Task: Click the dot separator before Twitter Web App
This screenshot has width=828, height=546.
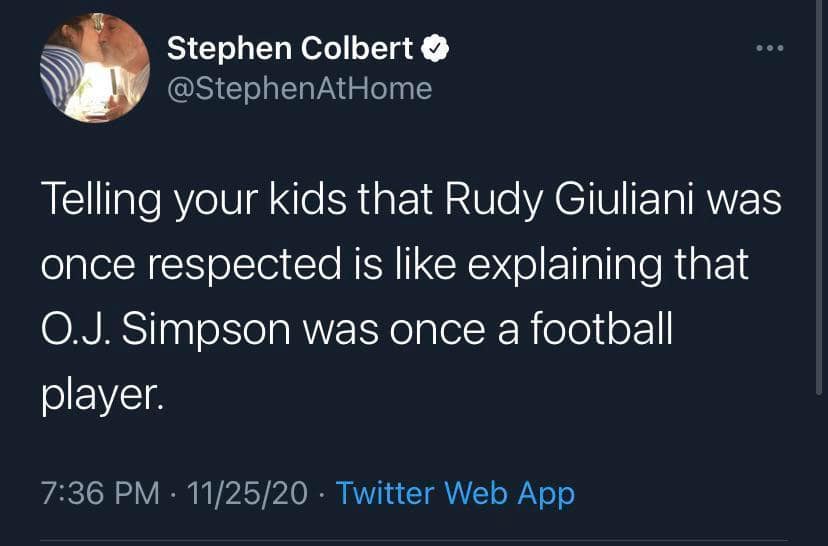Action: coord(322,493)
